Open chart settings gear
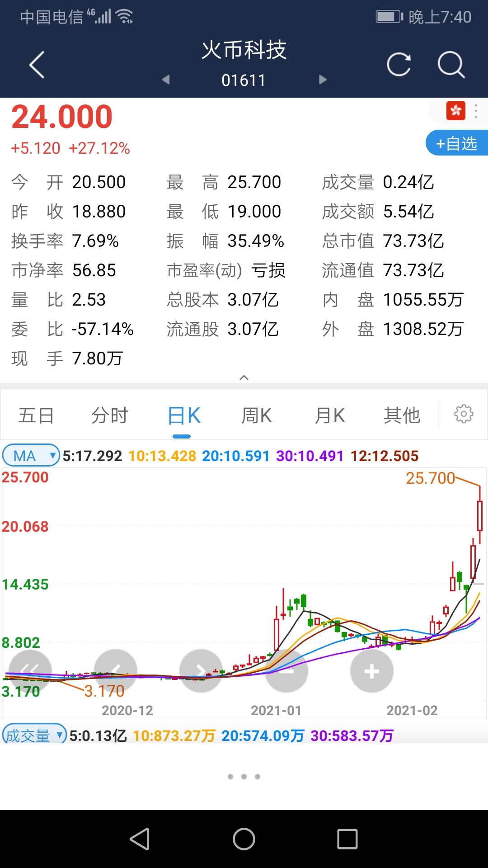 coord(464,414)
